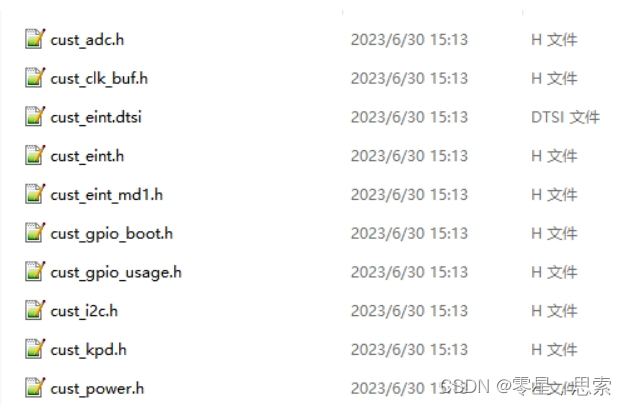Click the cust_kpd.h file icon
Image resolution: width=626 pixels, height=405 pixels.
tap(35, 349)
